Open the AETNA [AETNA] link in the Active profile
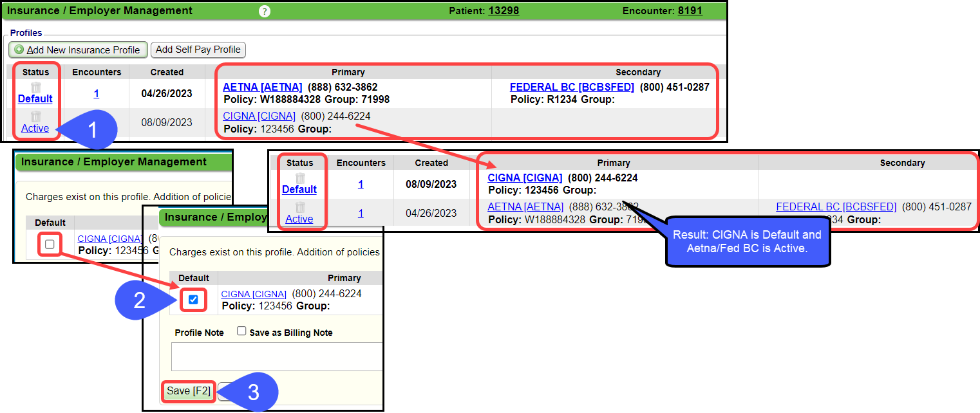The height and width of the screenshot is (413, 980). point(525,207)
